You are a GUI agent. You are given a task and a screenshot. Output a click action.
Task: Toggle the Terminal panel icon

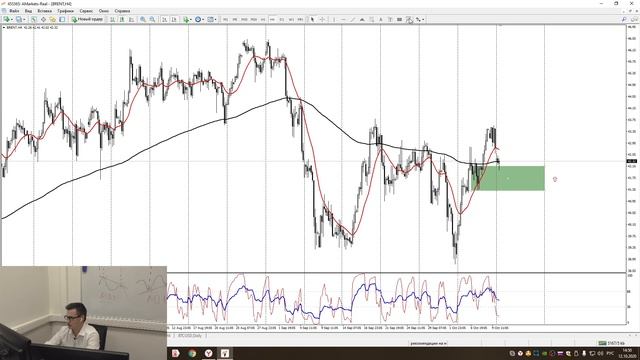pyautogui.click(x=62, y=19)
